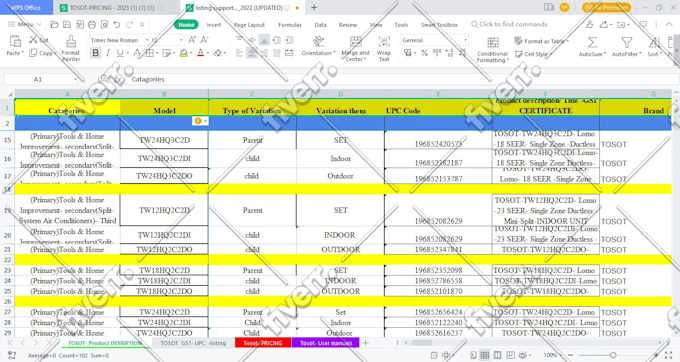The image size is (680, 362).
Task: Adjust the zoom slider in status bar
Action: click(x=613, y=355)
